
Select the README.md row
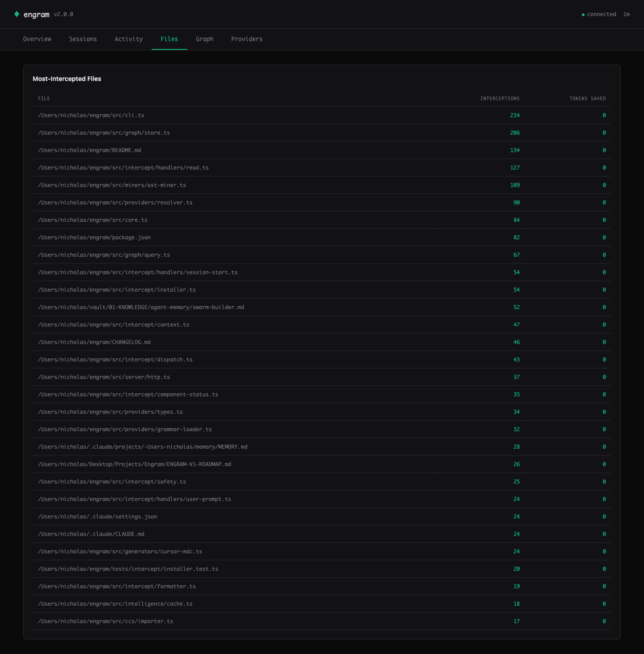pos(89,150)
